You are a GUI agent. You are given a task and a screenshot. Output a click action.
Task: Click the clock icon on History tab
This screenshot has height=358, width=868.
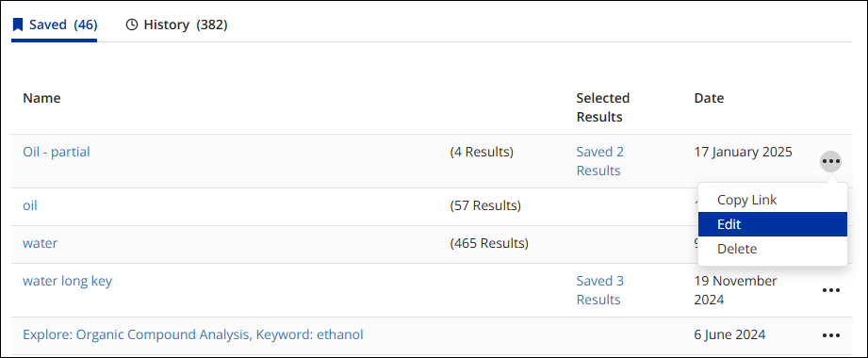tap(132, 24)
